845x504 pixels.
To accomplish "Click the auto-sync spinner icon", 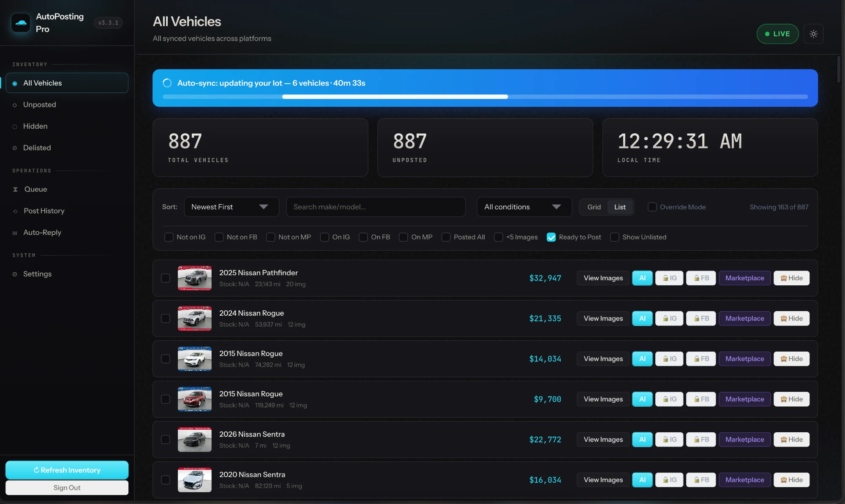I will click(167, 83).
